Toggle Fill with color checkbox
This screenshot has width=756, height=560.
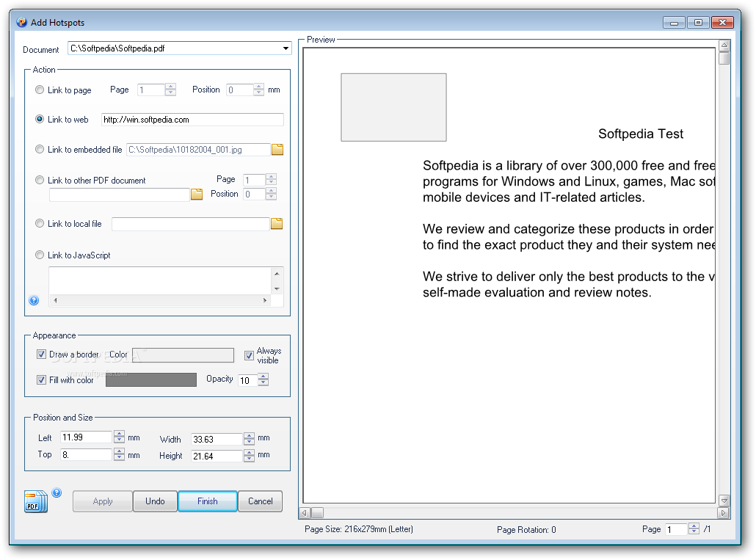pos(41,379)
